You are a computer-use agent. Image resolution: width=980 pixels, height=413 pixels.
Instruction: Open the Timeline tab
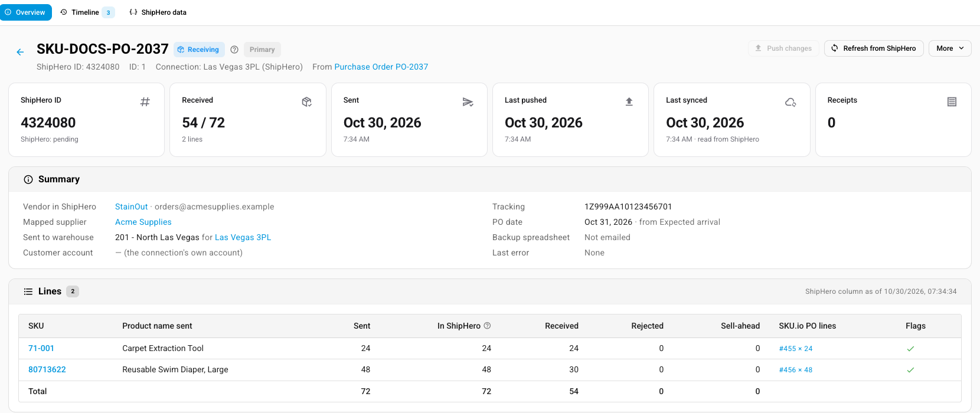87,12
